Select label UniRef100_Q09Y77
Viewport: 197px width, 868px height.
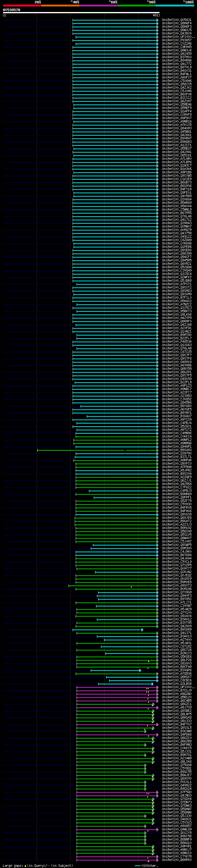pyautogui.click(x=176, y=568)
